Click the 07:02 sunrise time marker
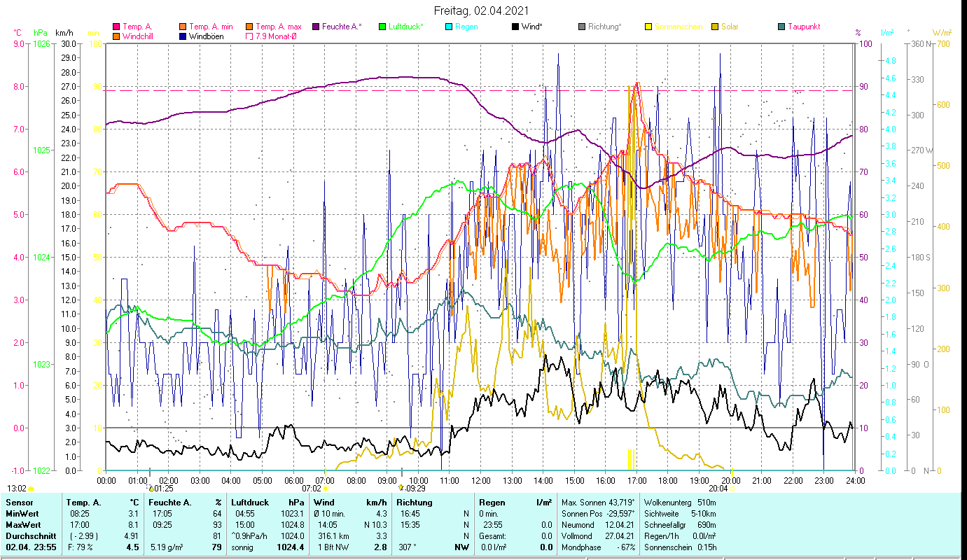This screenshot has width=967, height=560. coord(312,488)
